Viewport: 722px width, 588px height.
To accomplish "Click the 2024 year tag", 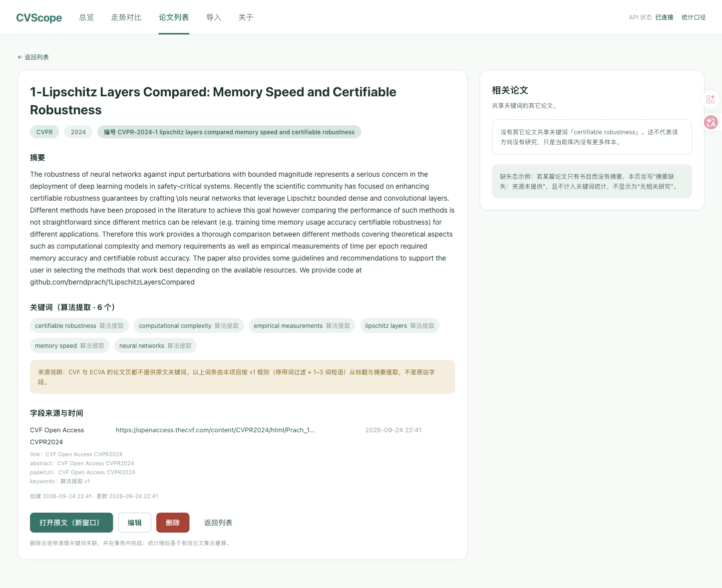I will pos(78,132).
